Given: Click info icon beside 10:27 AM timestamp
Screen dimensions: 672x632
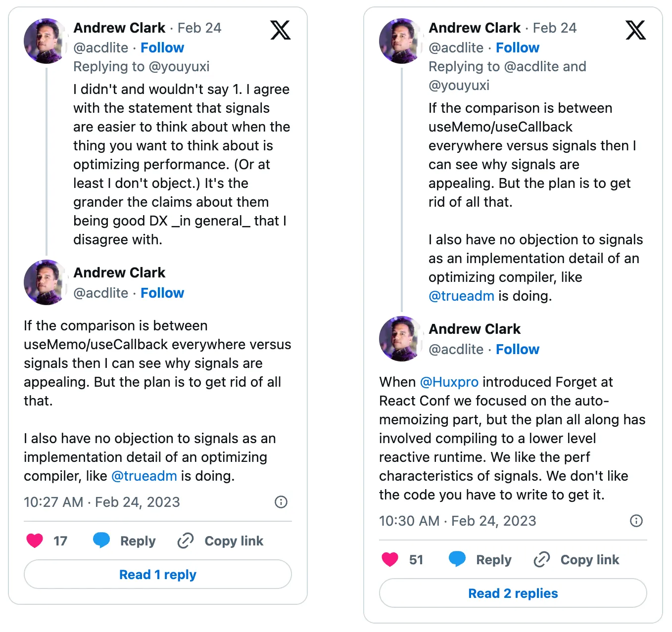Looking at the screenshot, I should point(281,502).
